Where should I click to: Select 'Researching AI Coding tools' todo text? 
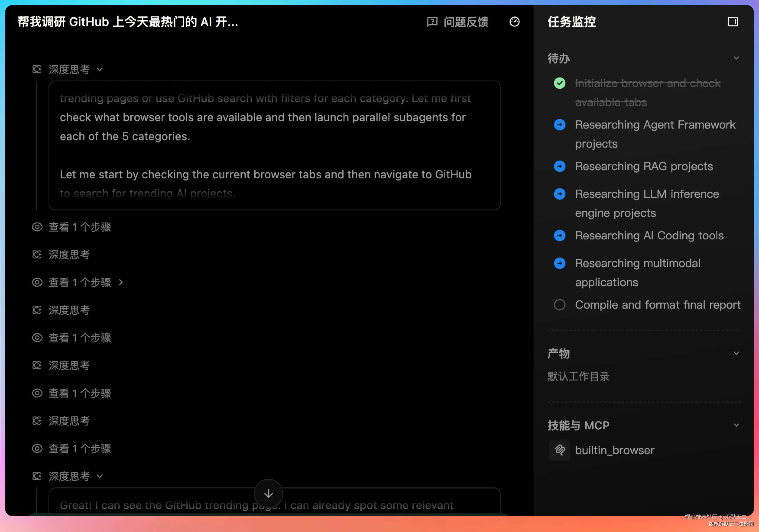pyautogui.click(x=649, y=236)
